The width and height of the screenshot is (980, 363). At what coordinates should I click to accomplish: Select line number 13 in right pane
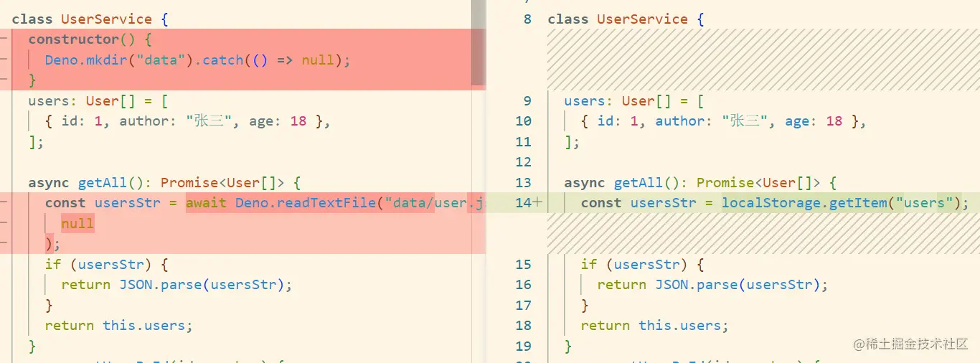point(524,183)
